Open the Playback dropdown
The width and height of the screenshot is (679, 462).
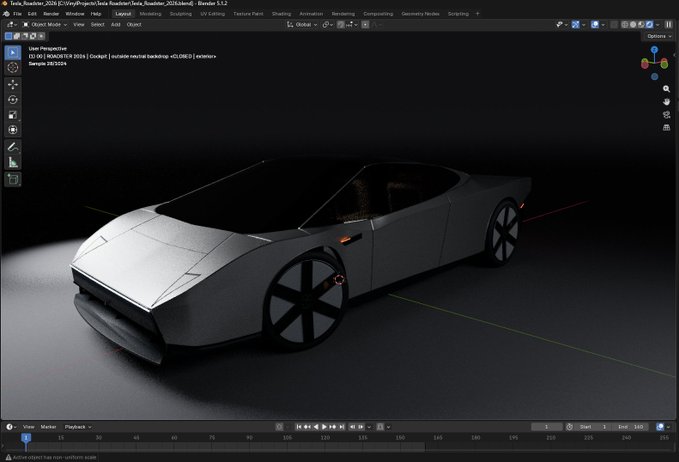[78, 427]
